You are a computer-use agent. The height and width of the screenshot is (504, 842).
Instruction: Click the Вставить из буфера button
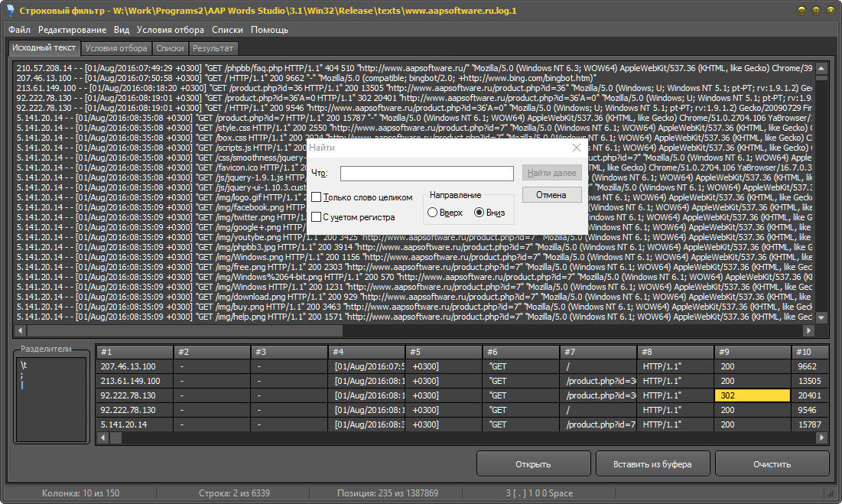653,464
